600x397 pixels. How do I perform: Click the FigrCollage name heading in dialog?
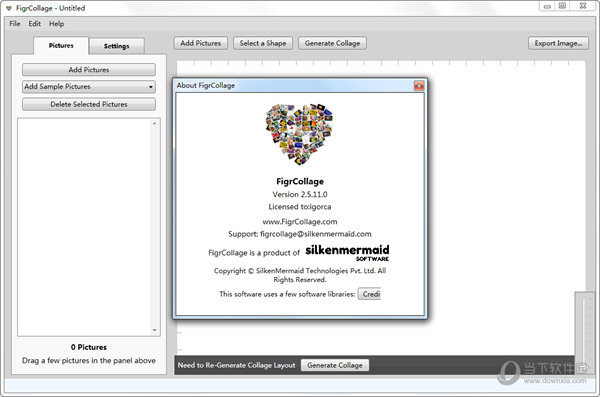point(300,181)
